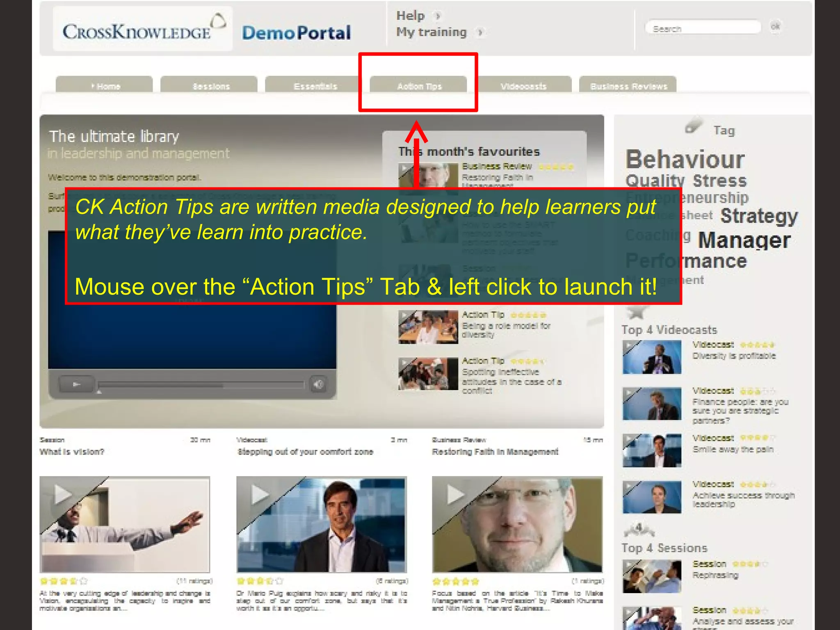Rate 'What is vision?' using its stars
Image resolution: width=840 pixels, height=630 pixels.
(x=64, y=581)
